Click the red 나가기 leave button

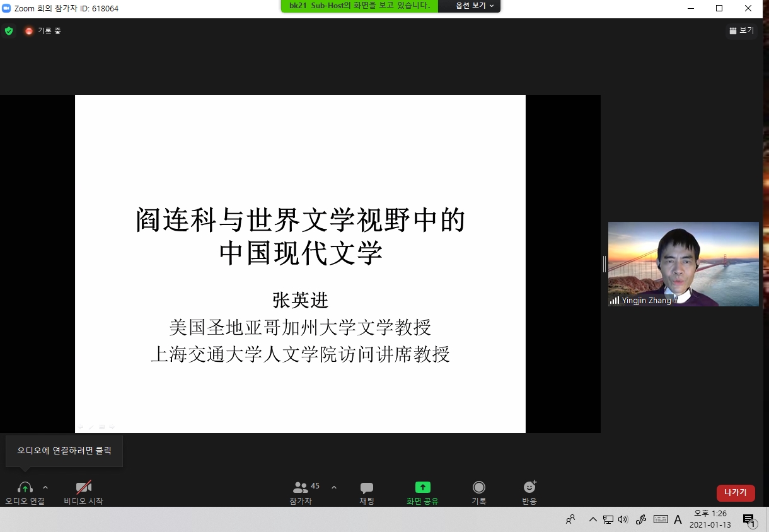point(736,493)
